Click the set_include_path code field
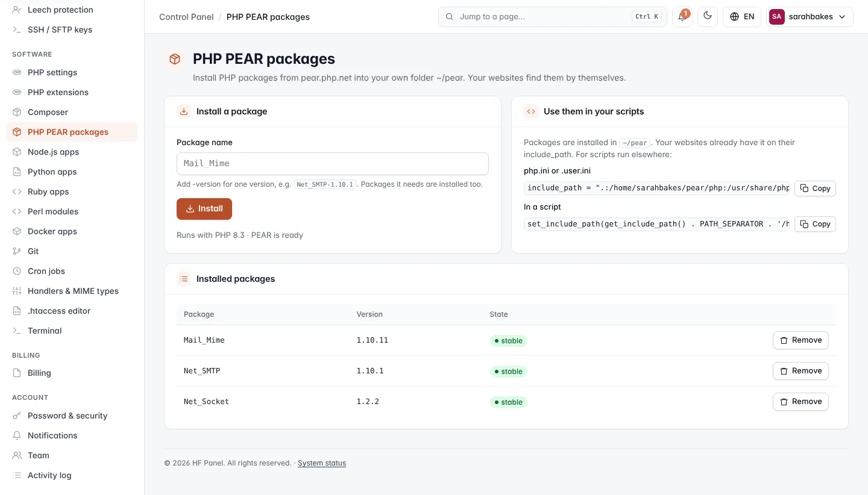 657,223
